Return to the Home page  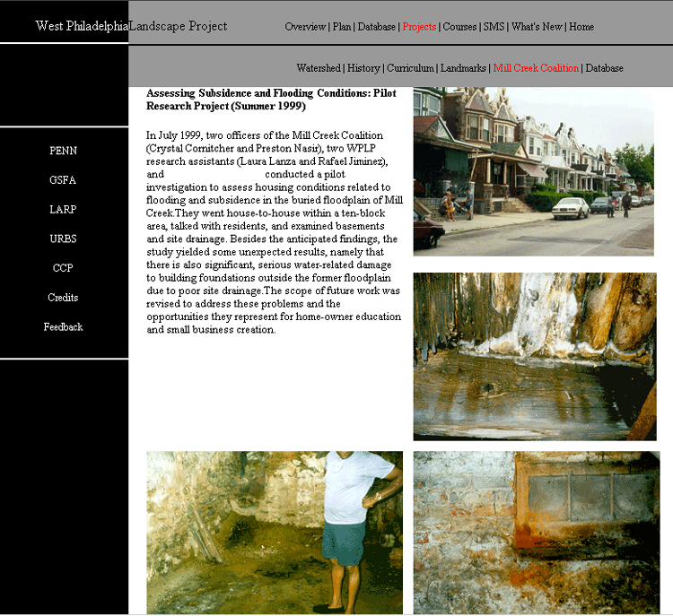point(581,27)
